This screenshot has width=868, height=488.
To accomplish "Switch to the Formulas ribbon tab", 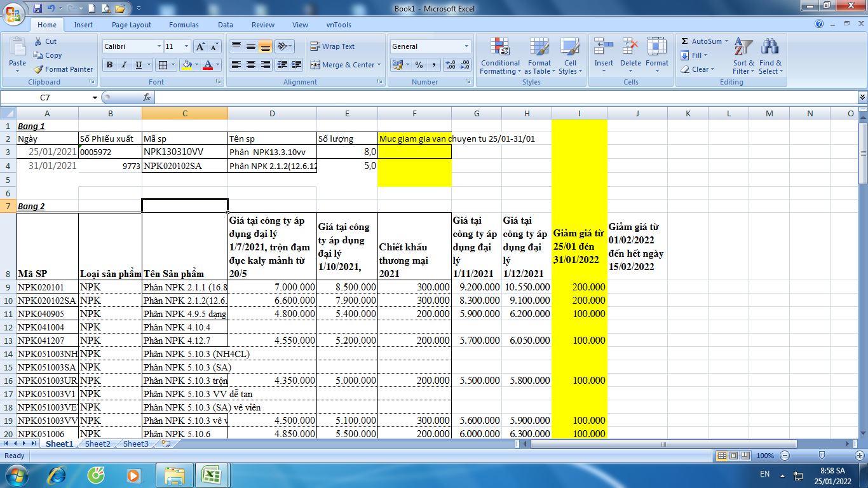I will pyautogui.click(x=184, y=25).
